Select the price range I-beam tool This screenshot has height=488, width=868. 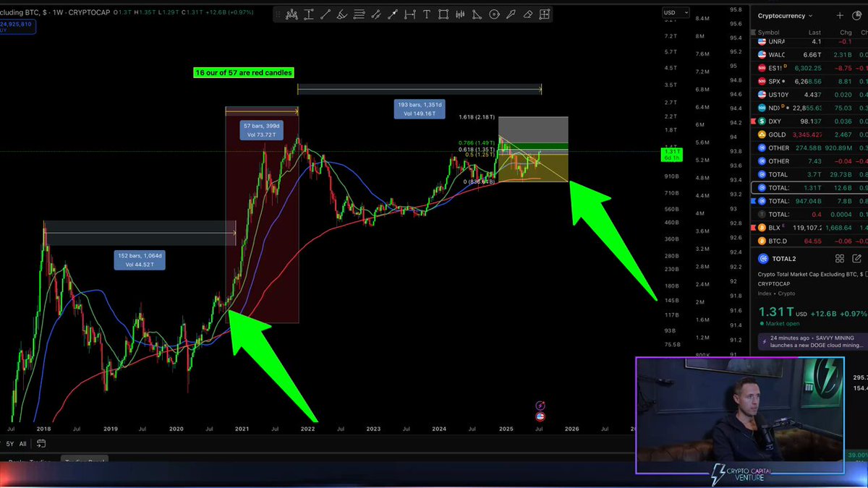(x=309, y=14)
